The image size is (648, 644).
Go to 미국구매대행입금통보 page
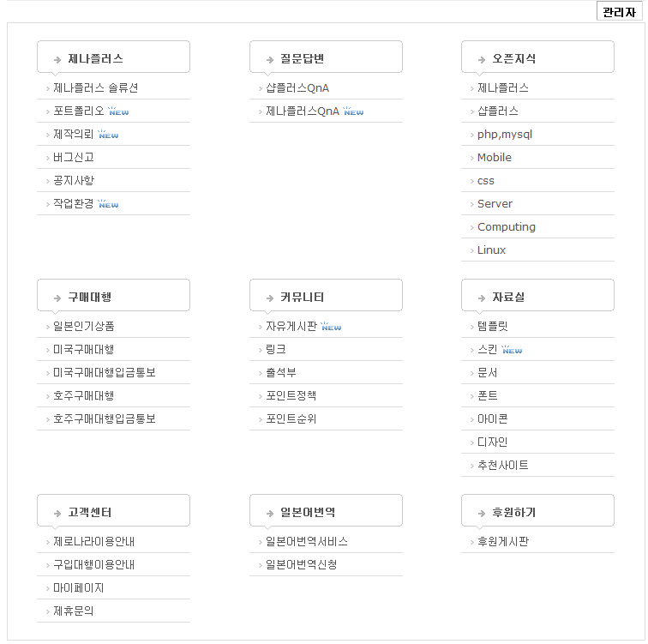(105, 372)
